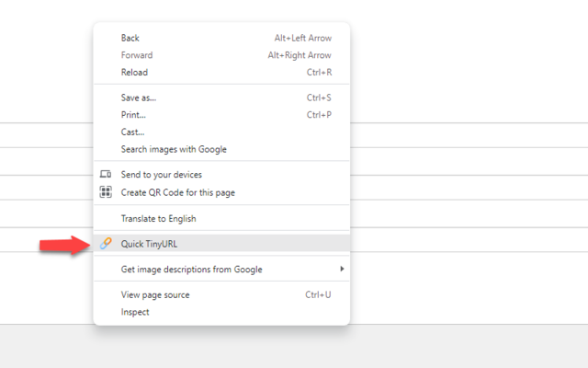This screenshot has height=368, width=588.
Task: Click the Alt+Left Arrow shortcut text
Action: point(303,38)
